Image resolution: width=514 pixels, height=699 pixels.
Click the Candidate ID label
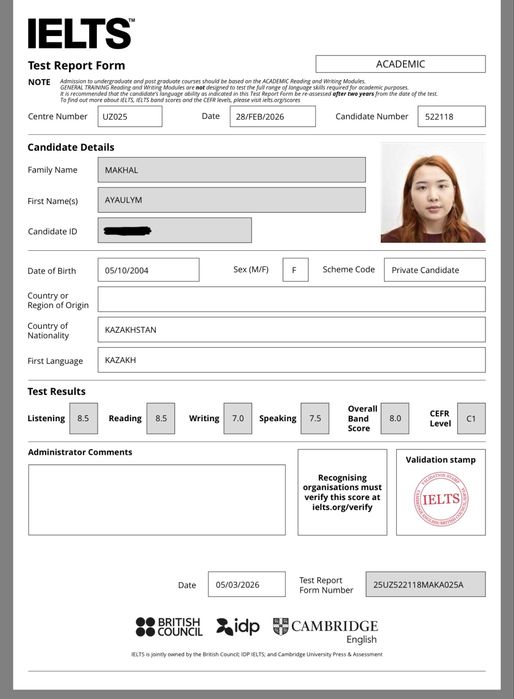point(52,231)
